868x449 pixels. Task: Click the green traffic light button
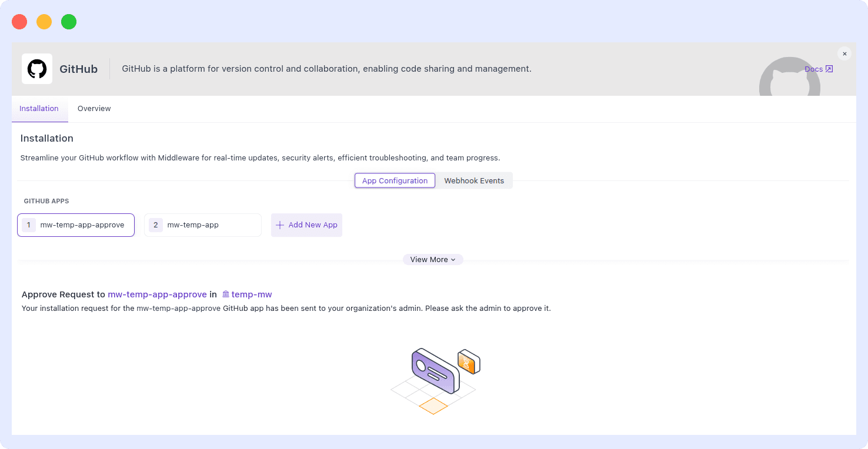[68, 21]
